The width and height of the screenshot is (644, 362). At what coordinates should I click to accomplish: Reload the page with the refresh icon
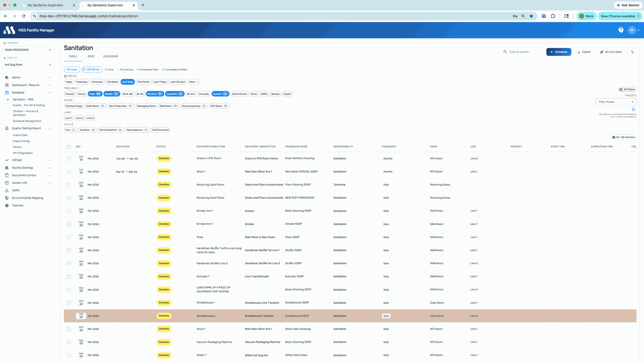(24, 16)
